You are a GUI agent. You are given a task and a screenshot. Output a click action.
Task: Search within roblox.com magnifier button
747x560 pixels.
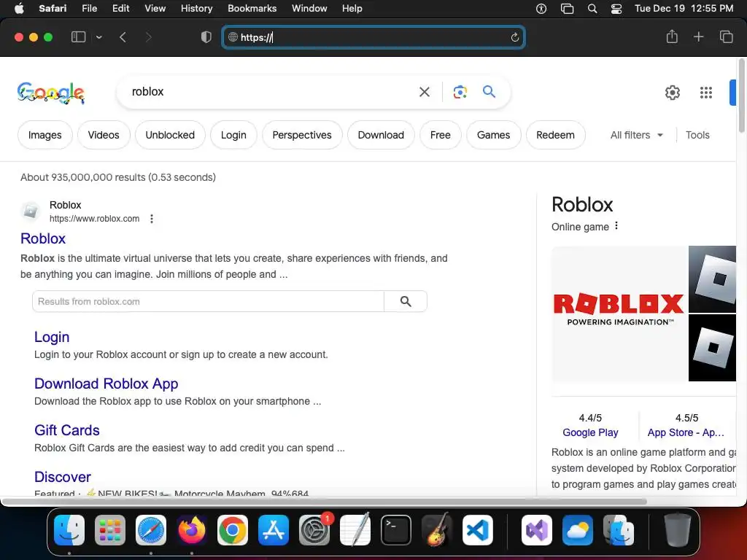coord(406,301)
